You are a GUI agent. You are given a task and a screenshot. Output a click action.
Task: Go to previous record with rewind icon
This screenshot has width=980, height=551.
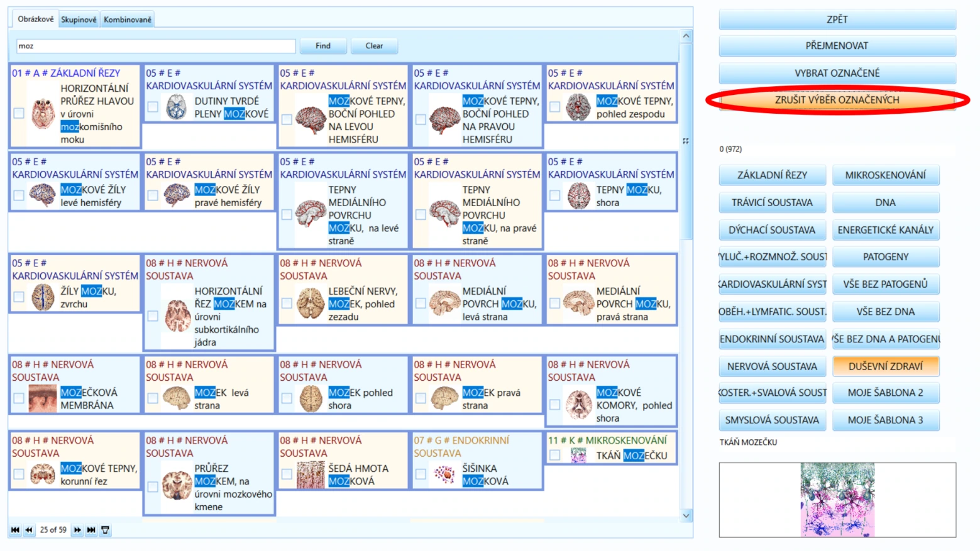pyautogui.click(x=29, y=530)
